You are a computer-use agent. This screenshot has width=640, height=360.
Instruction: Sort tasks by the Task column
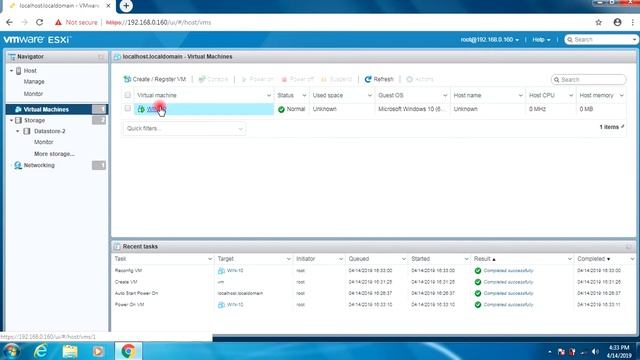pyautogui.click(x=120, y=259)
